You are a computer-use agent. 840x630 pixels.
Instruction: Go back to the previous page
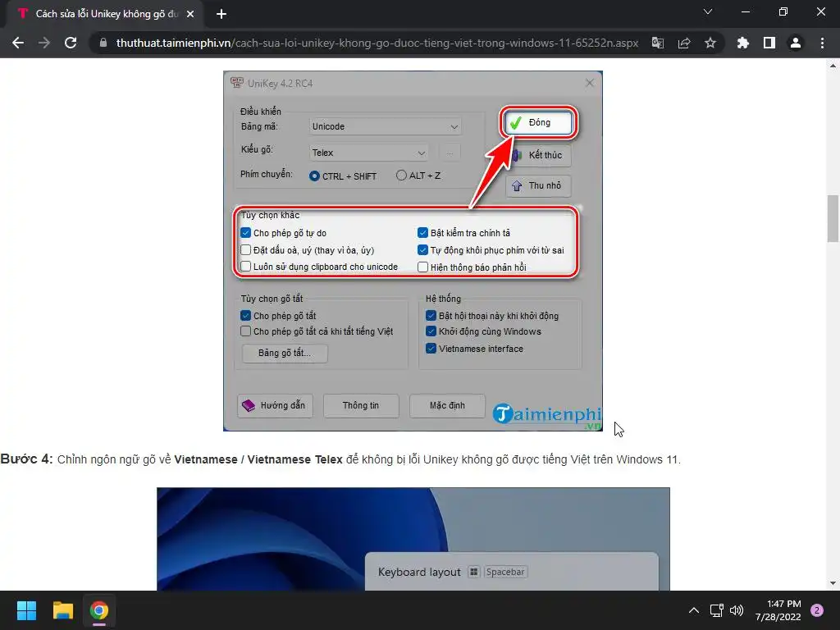(x=18, y=43)
